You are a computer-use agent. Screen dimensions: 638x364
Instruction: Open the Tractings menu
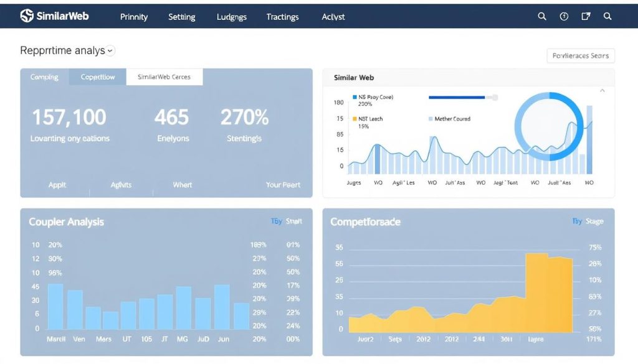(282, 17)
